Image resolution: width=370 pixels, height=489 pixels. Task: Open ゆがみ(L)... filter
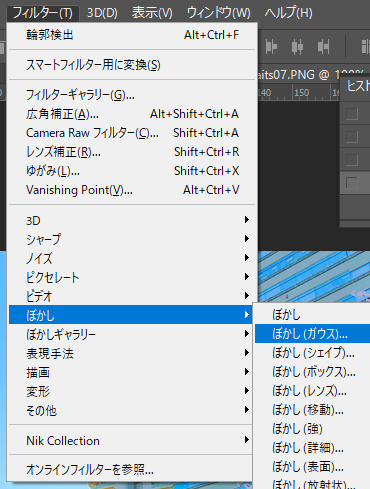coord(132,171)
